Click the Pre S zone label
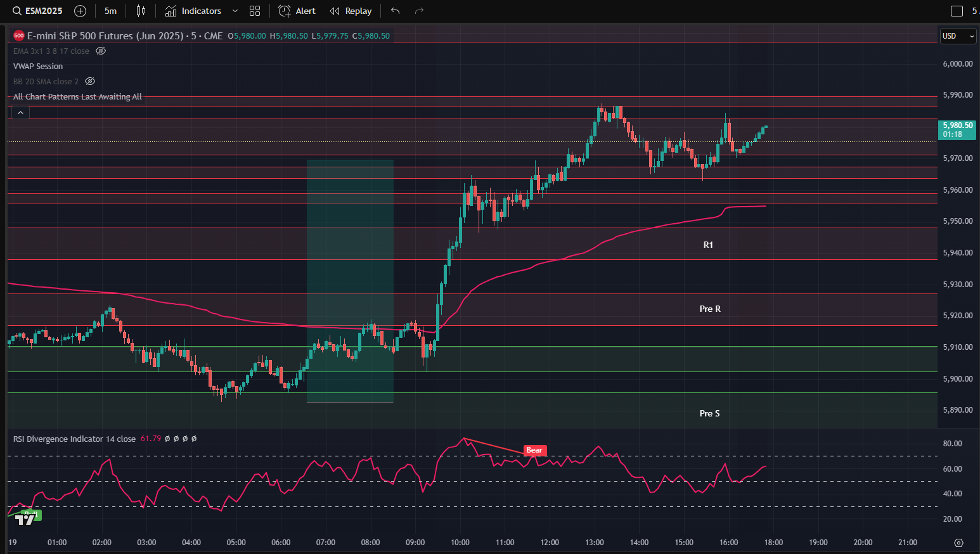Screen dimensions: 980x554 pos(709,413)
